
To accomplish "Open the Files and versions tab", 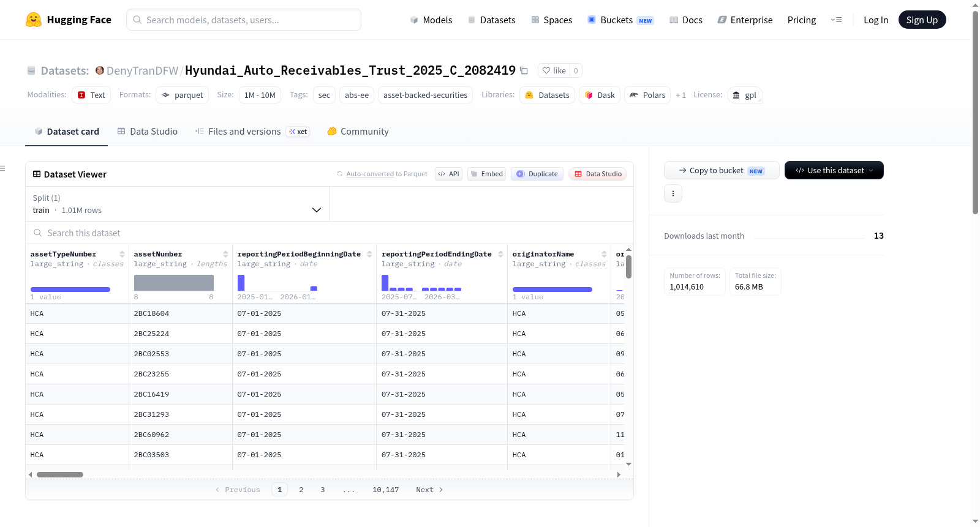I will click(x=252, y=132).
